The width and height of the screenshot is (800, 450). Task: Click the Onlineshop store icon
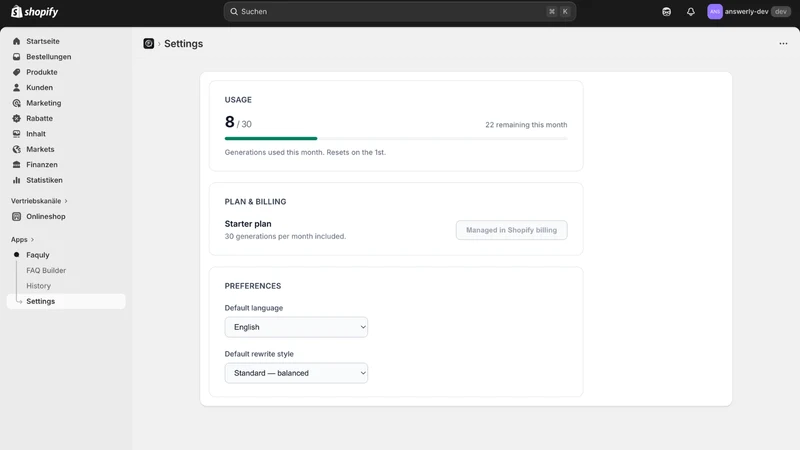click(x=16, y=216)
